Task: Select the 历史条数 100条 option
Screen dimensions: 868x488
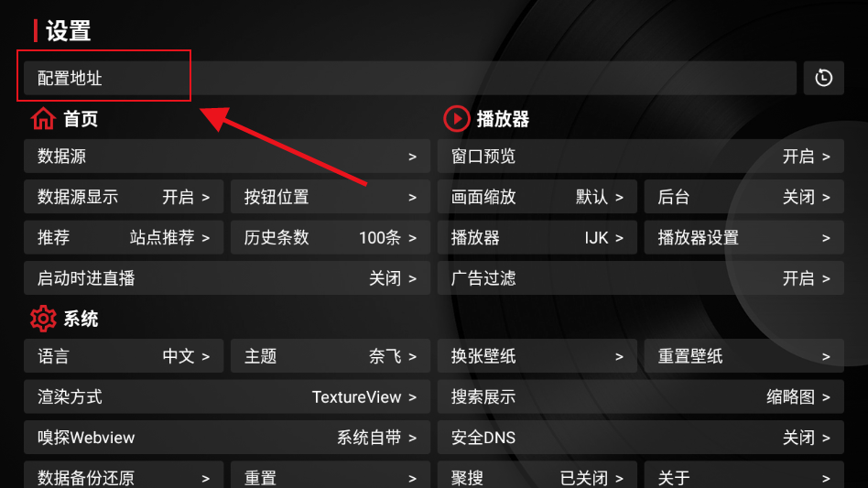Action: (x=331, y=237)
